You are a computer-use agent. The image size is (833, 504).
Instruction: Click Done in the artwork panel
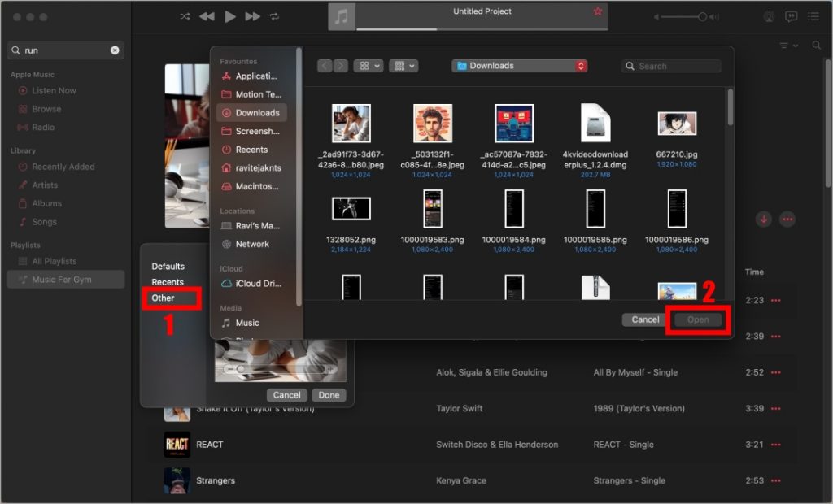[x=329, y=395]
